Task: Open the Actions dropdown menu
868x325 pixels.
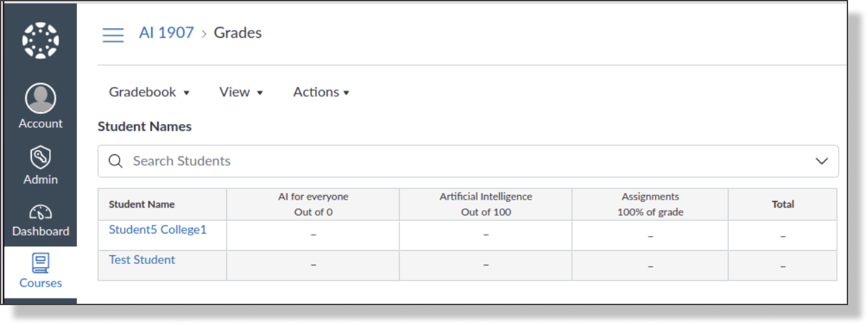Action: click(x=321, y=92)
